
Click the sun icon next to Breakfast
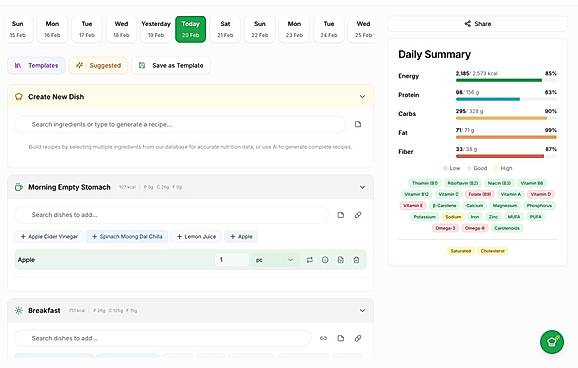click(18, 310)
